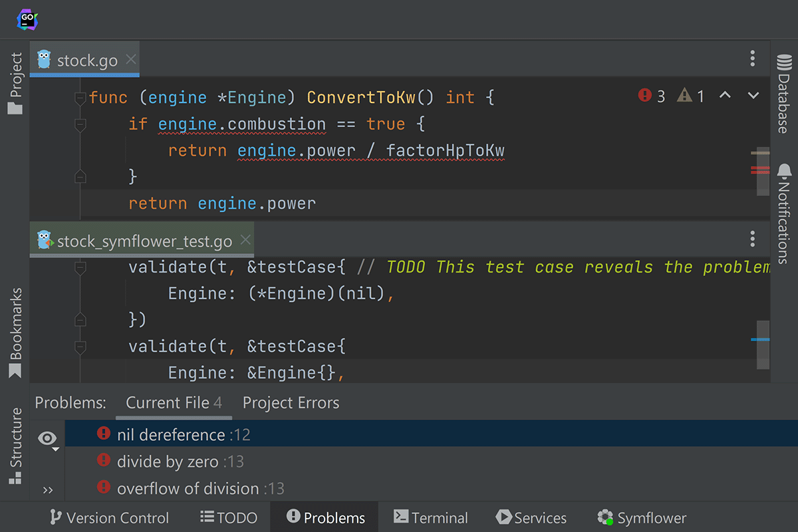Click divide by zero error icon

(103, 460)
